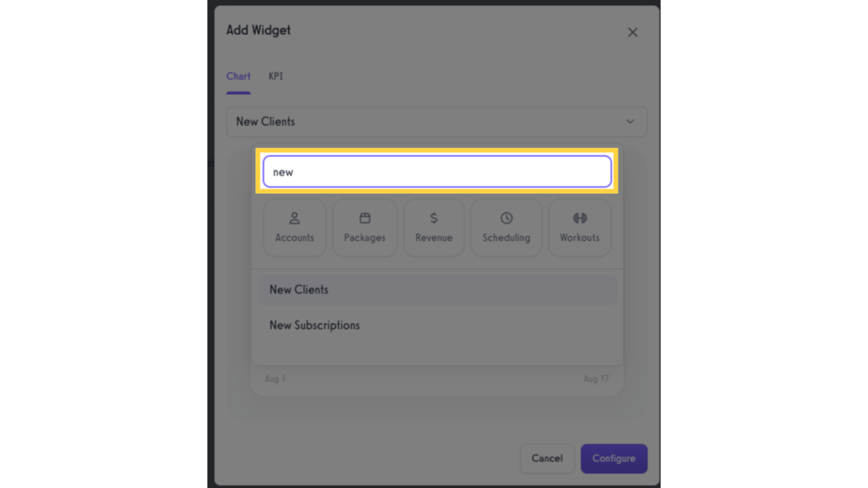The width and height of the screenshot is (868, 488).
Task: Select the Chart tab
Action: 238,76
